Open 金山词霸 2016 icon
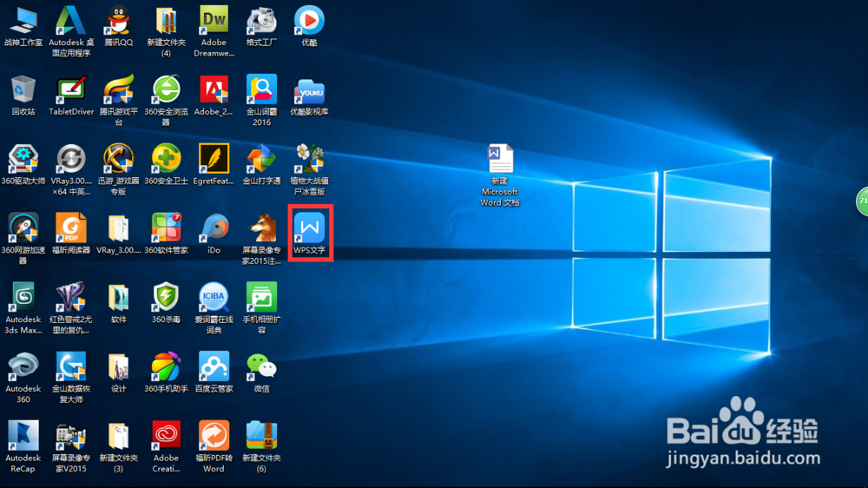This screenshot has width=868, height=488. 261,90
